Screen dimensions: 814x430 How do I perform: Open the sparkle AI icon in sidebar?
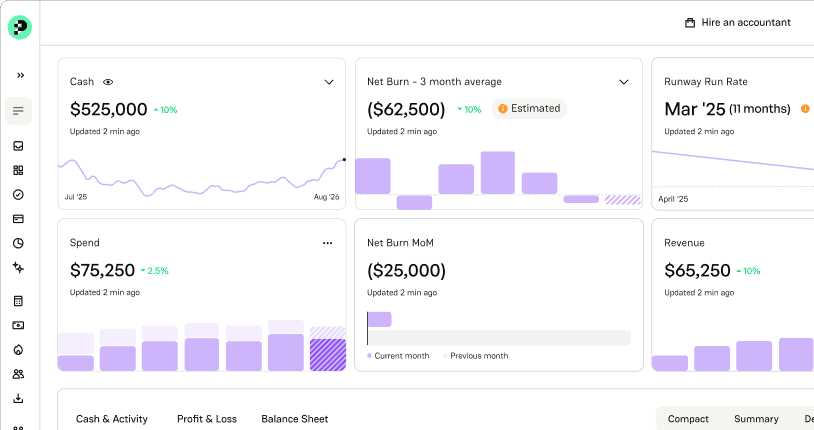(18, 267)
